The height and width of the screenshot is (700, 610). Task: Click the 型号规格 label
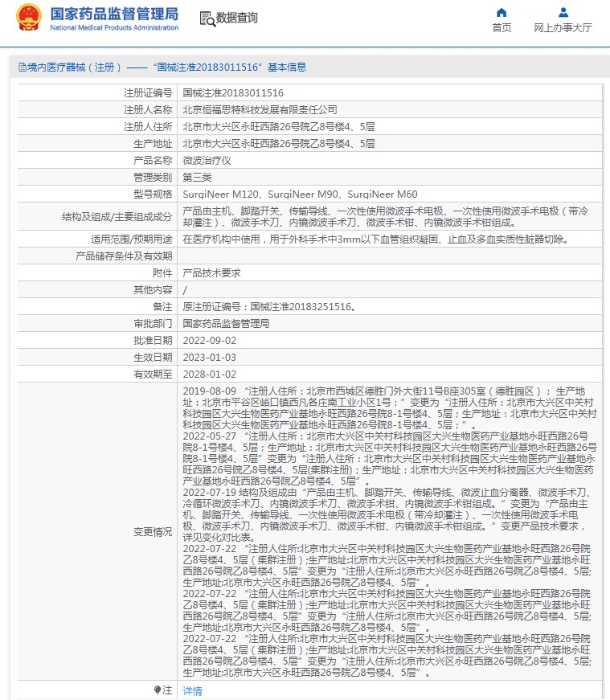click(153, 194)
